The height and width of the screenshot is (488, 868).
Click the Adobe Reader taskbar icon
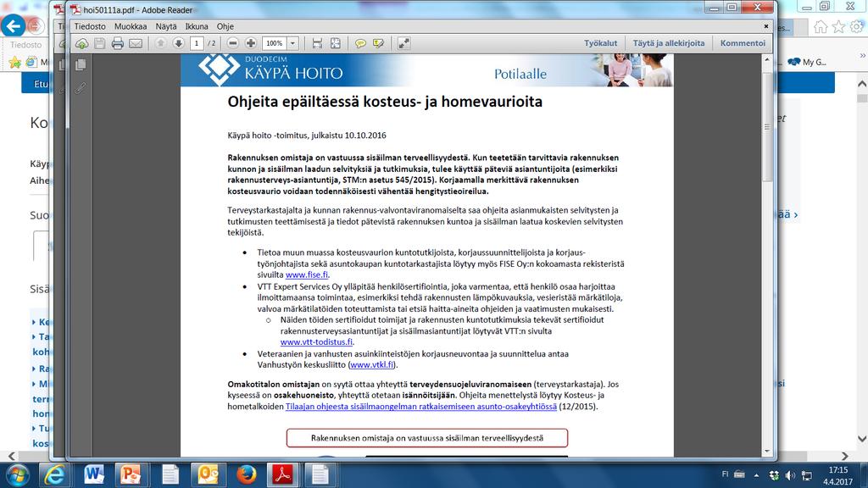pos(283,475)
